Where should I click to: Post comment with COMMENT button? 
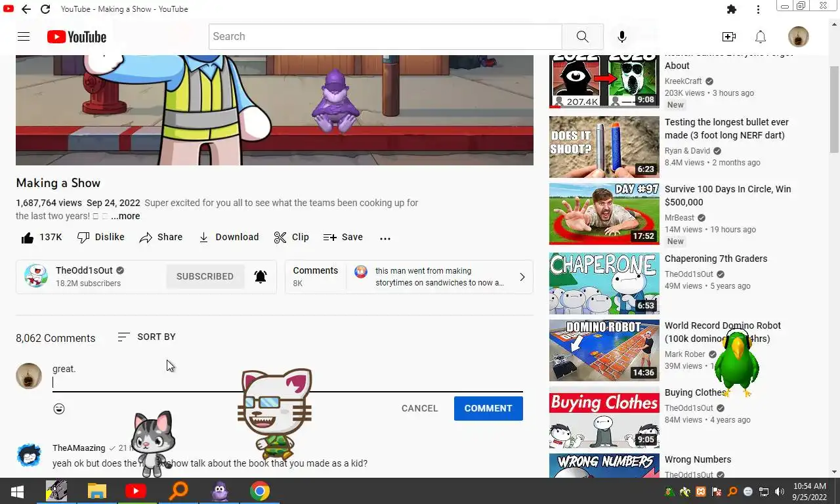pos(488,408)
